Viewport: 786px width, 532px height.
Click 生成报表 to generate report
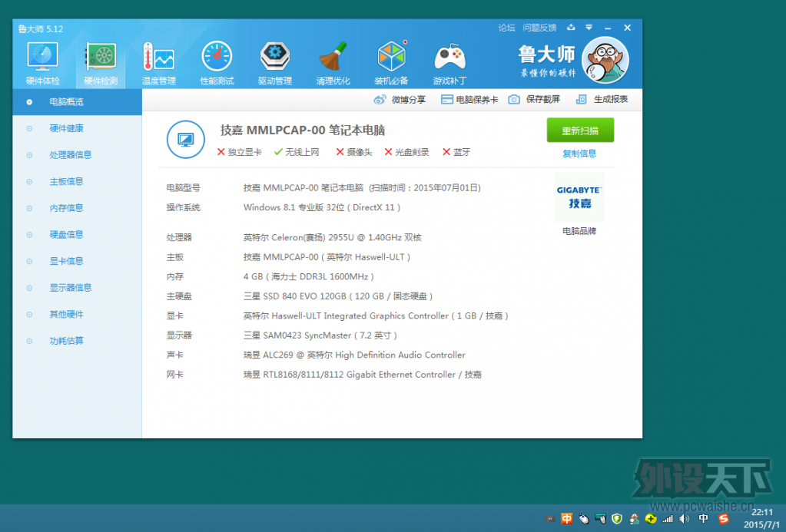(602, 100)
